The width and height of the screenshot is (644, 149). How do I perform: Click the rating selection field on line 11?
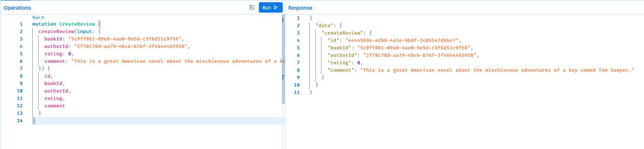click(x=53, y=98)
